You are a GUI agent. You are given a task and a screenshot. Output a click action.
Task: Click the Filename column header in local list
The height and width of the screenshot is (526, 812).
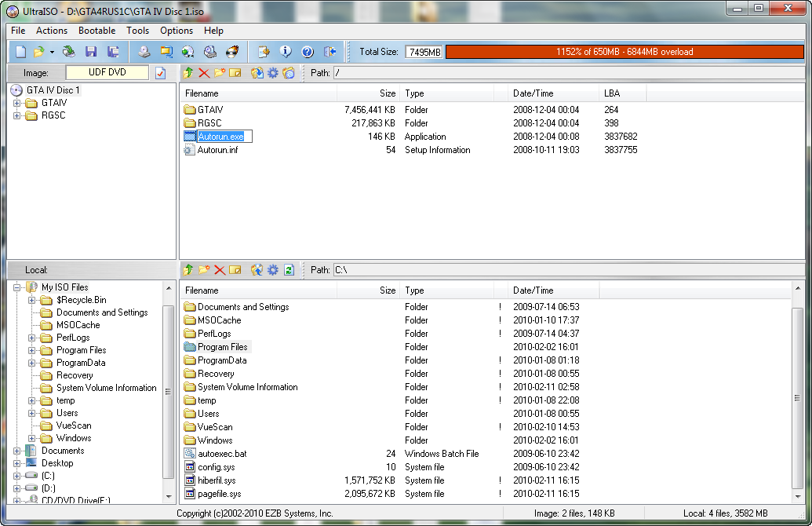[258, 290]
